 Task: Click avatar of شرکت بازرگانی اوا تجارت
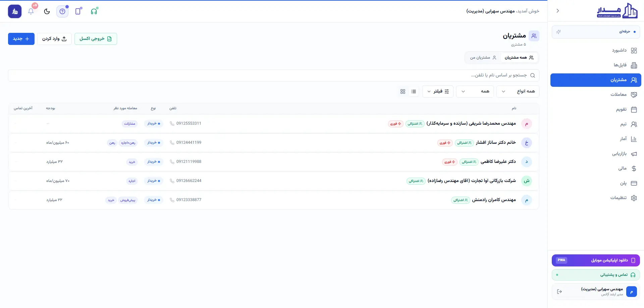coord(527,181)
